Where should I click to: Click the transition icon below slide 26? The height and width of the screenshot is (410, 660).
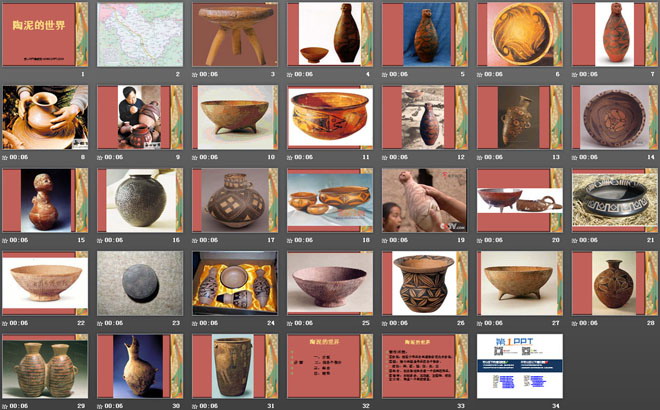tap(386, 323)
